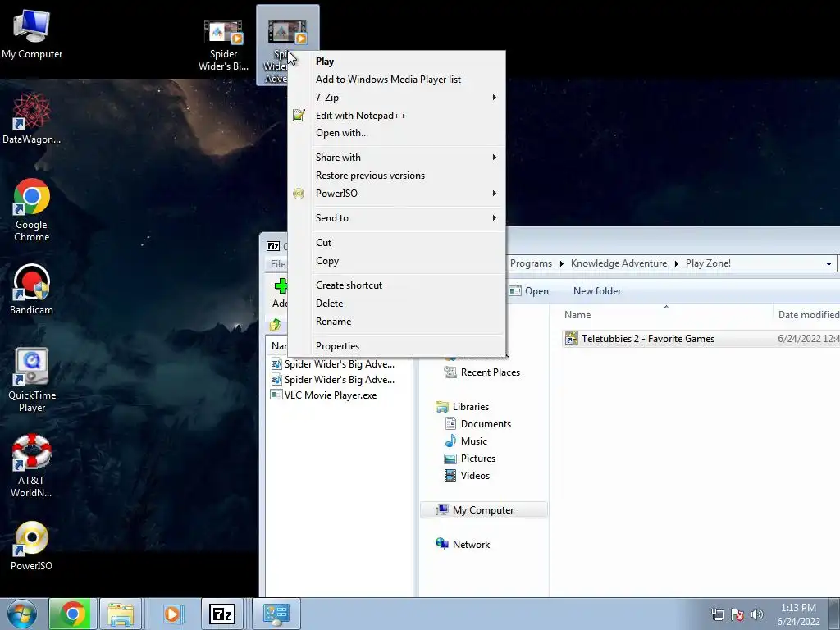Open My Computer desktop icon
840x630 pixels.
[32, 34]
